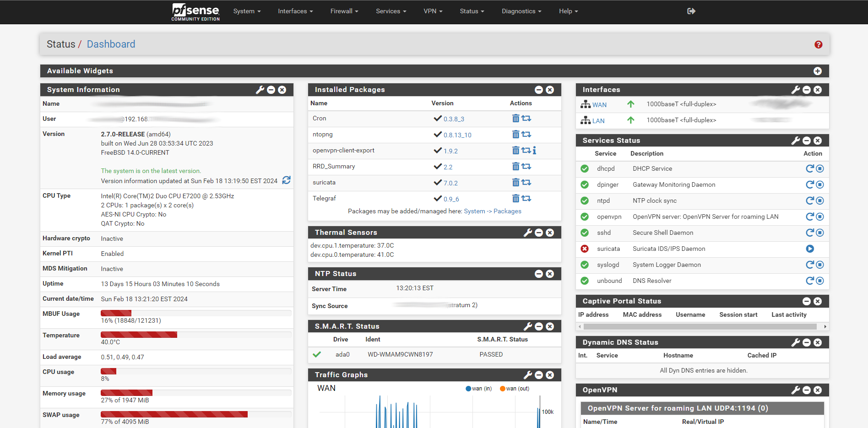
Task: Open System Information widget wrench settings
Action: click(x=260, y=90)
